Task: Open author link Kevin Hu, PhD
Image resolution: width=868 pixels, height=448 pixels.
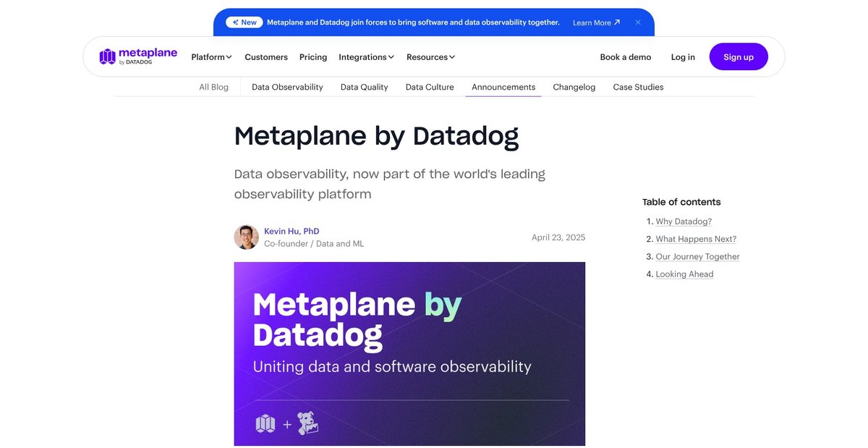Action: tap(292, 231)
